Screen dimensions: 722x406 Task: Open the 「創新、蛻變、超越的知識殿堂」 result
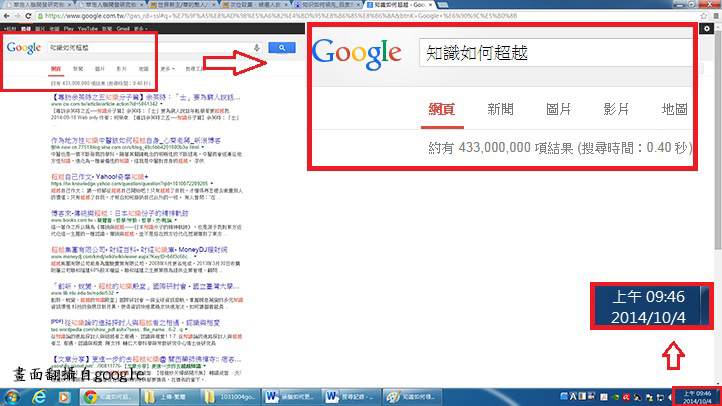[146, 286]
